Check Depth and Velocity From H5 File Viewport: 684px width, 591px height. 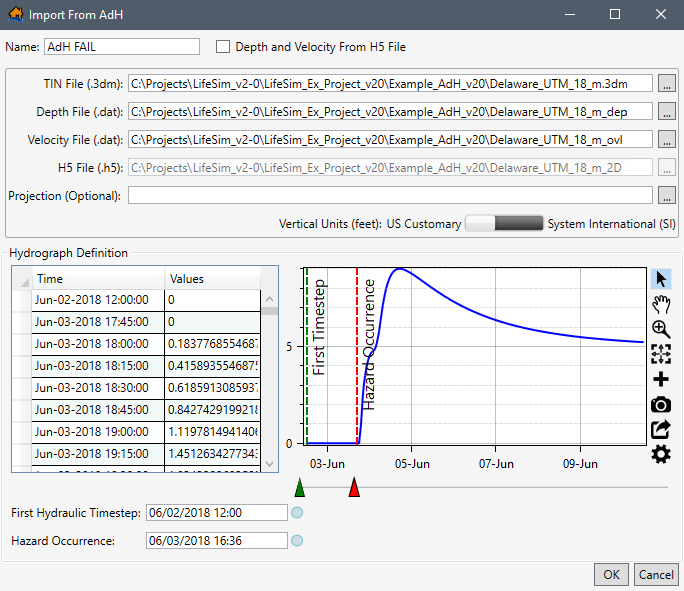(x=223, y=47)
